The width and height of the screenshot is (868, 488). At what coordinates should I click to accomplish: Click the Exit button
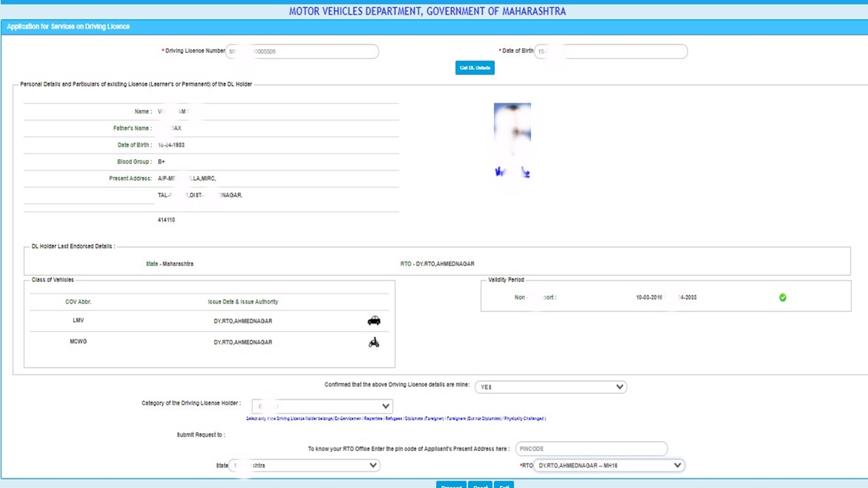[505, 485]
